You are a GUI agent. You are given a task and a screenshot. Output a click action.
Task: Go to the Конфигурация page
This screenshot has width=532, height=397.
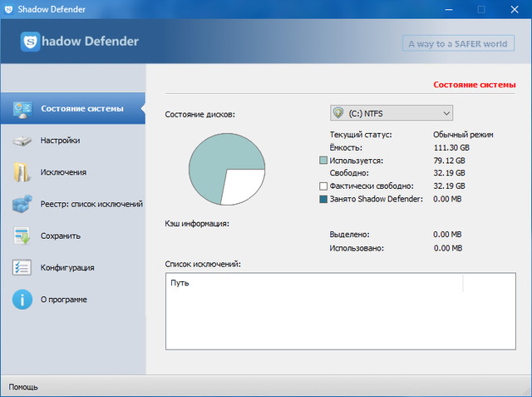tap(66, 267)
